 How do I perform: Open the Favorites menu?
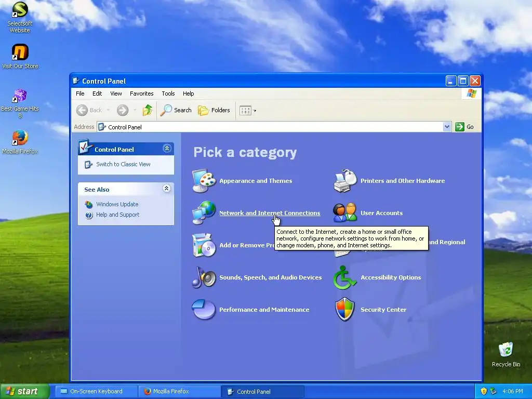(x=141, y=94)
